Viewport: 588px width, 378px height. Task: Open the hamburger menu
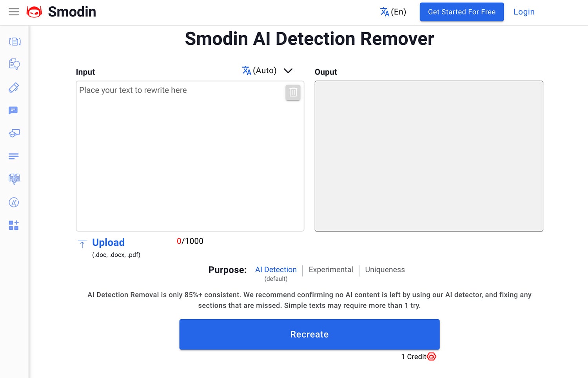(x=14, y=12)
